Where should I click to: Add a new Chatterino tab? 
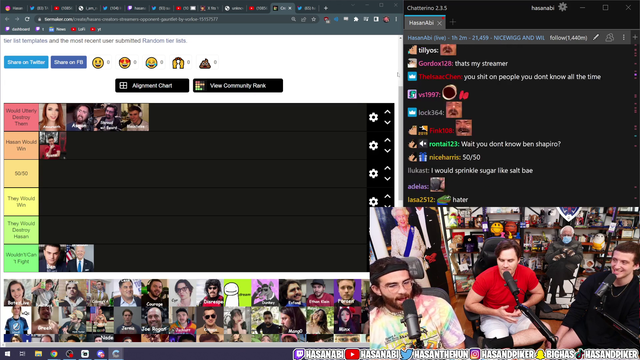point(452,22)
